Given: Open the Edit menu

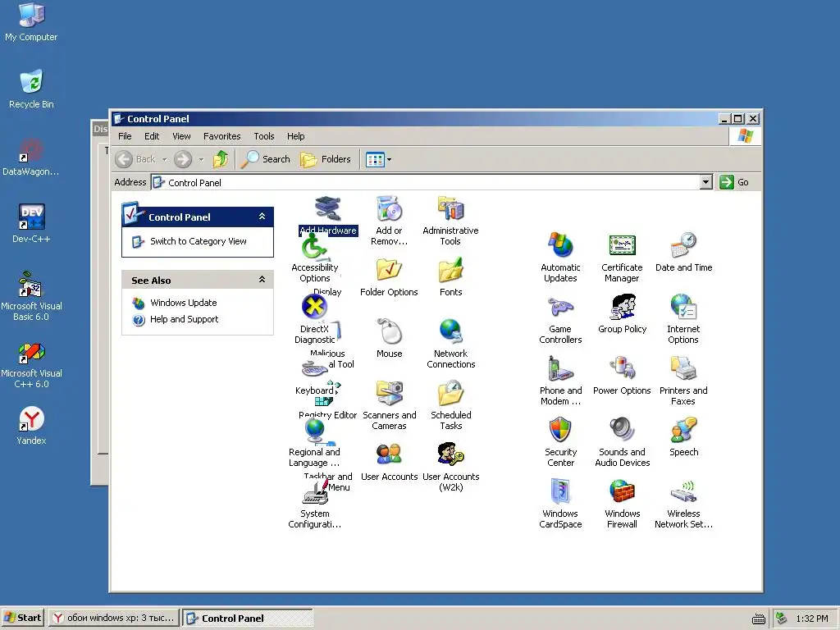Looking at the screenshot, I should coord(152,136).
